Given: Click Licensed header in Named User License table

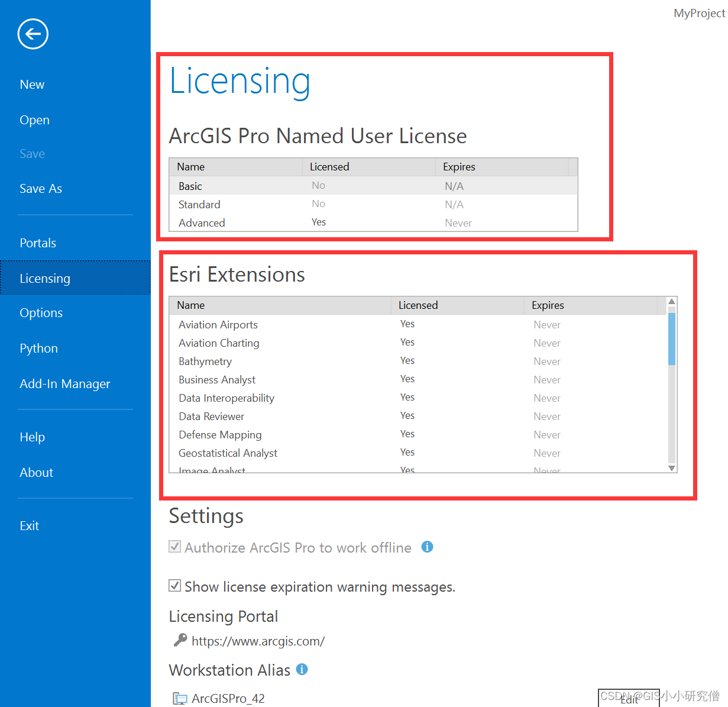Looking at the screenshot, I should tap(369, 167).
